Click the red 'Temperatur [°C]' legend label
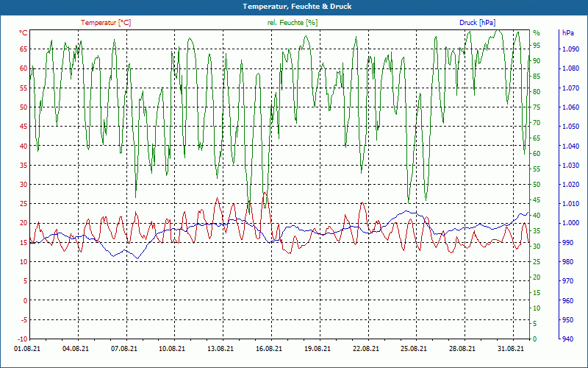Screen dimensions: 588x368 click(106, 23)
